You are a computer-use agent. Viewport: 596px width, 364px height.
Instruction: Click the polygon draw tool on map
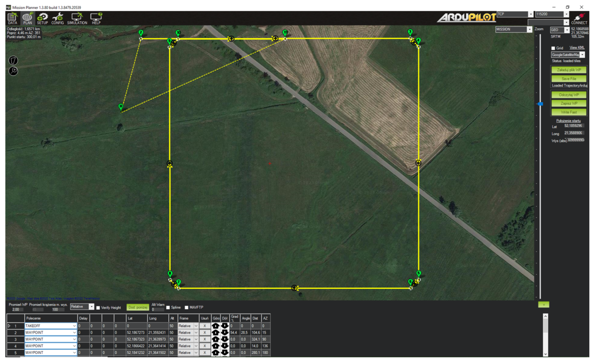pyautogui.click(x=13, y=60)
